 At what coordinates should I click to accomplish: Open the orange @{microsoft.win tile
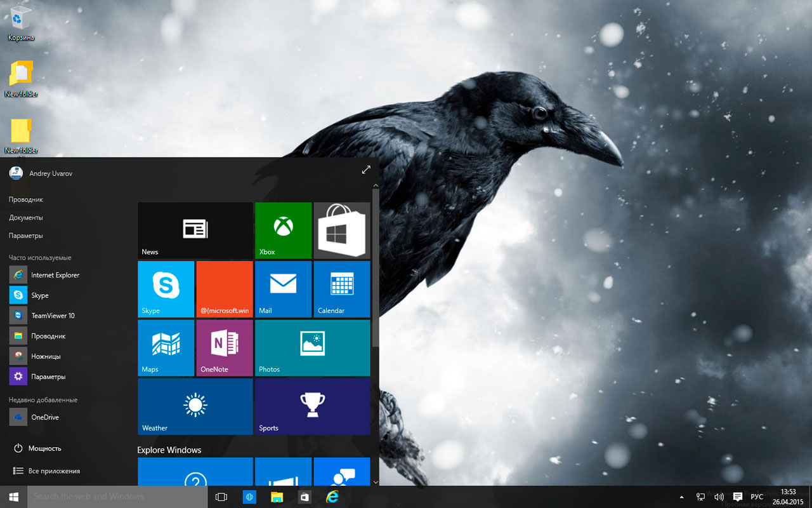tap(225, 289)
